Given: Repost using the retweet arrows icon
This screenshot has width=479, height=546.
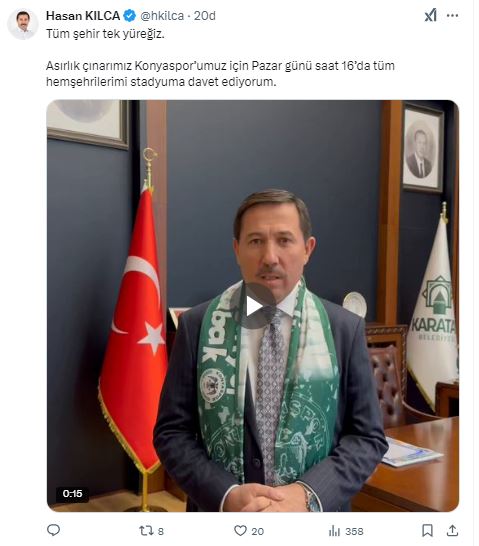Looking at the screenshot, I should coord(146,531).
